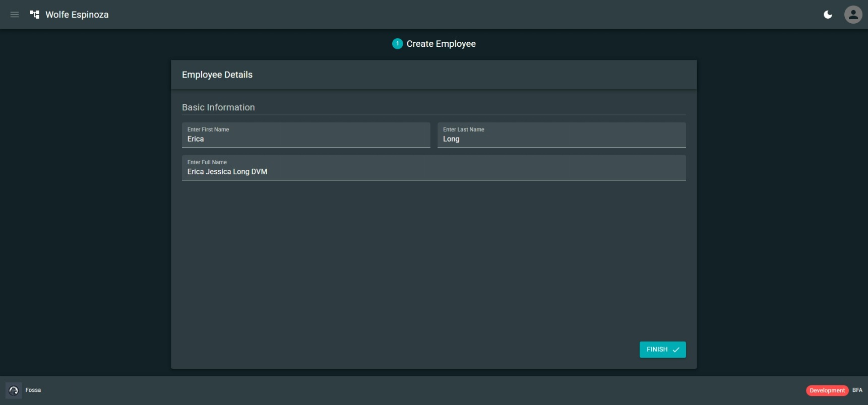868x405 pixels.
Task: Focus the Last Name field containing Long
Action: (561, 139)
